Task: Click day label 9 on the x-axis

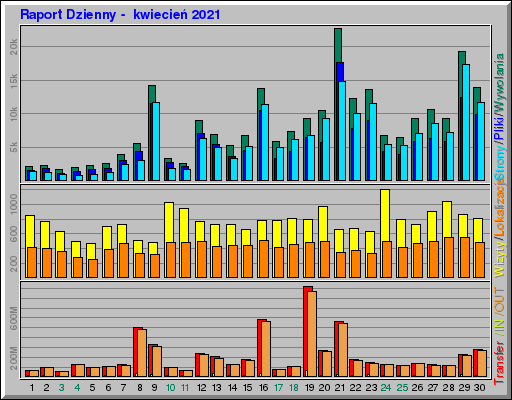Action: click(x=154, y=388)
